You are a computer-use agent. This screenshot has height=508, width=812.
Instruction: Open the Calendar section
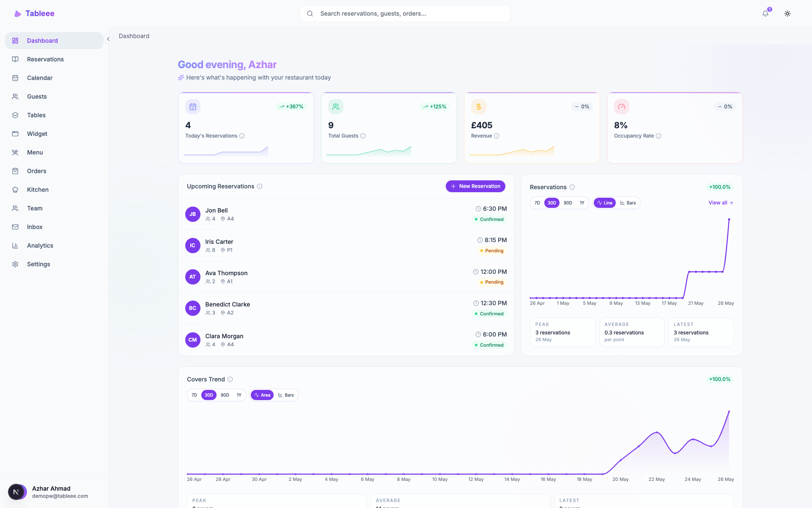(54, 78)
